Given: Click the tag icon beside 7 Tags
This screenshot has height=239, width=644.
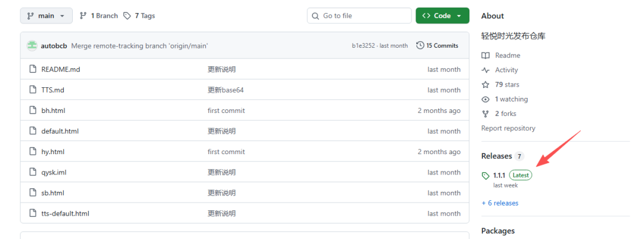Looking at the screenshot, I should [x=127, y=16].
